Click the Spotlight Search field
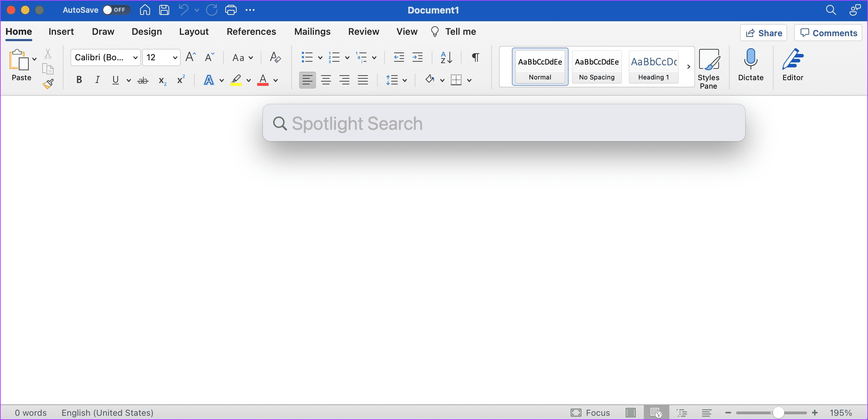The height and width of the screenshot is (420, 868). coord(504,123)
